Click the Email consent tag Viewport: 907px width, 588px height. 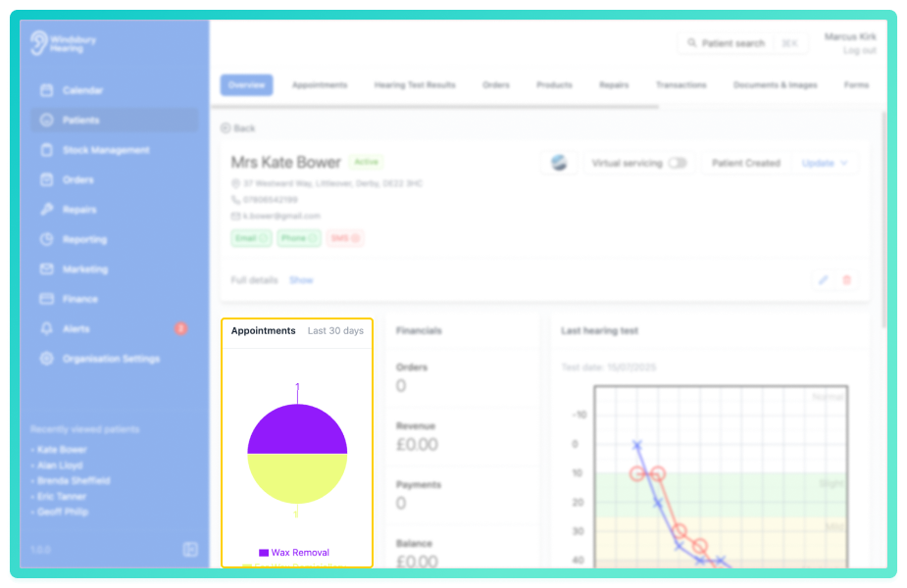tap(251, 238)
